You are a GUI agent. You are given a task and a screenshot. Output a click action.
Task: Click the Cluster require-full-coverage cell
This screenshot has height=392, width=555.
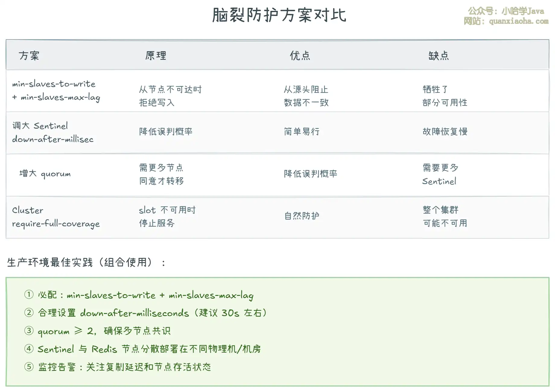(56, 217)
